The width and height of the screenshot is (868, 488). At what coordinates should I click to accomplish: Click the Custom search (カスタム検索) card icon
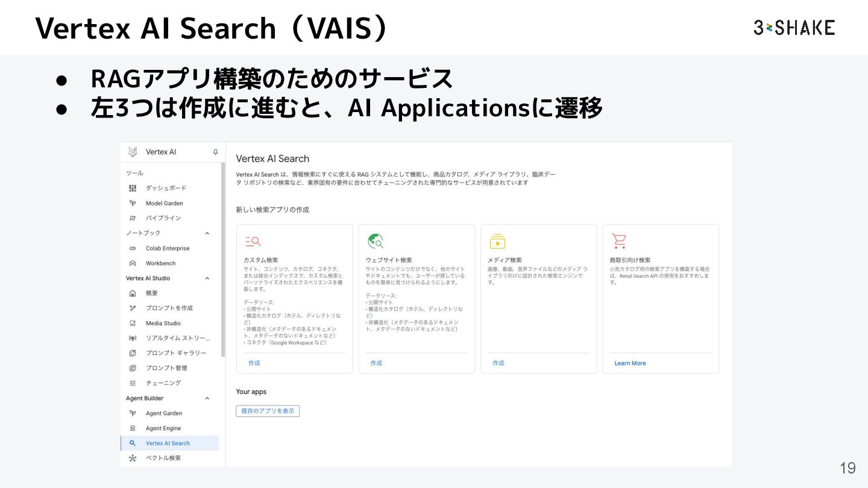pos(253,242)
